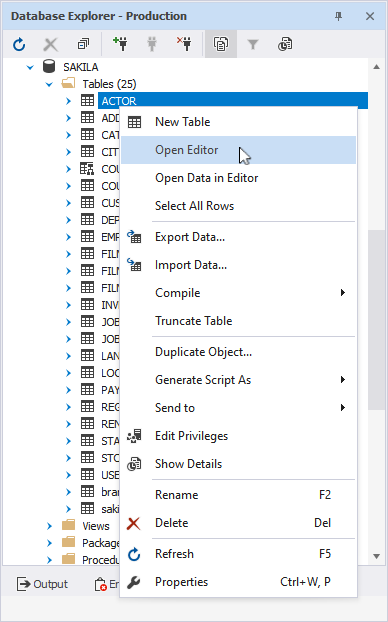Choose Export Data... menu entry
Image resolution: width=388 pixels, height=622 pixels.
pyautogui.click(x=238, y=237)
